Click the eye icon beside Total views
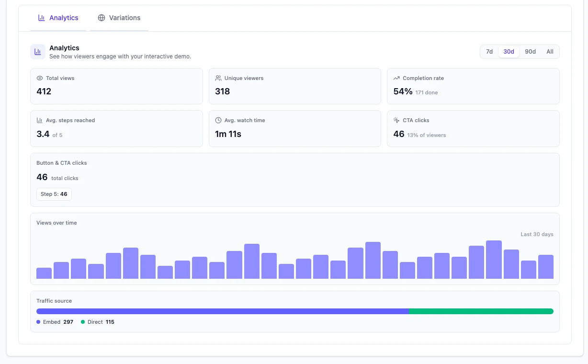 tap(40, 78)
